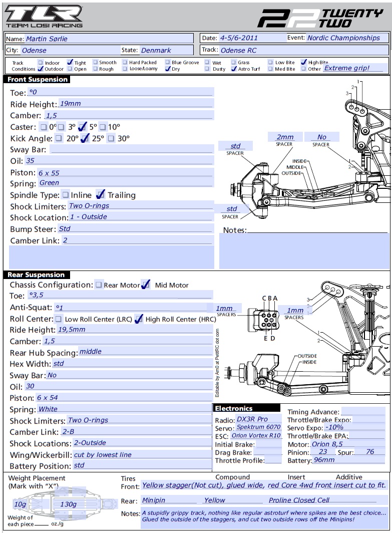Edit the front Ride Height 19mm field
This screenshot has width=392, height=533.
136,103
